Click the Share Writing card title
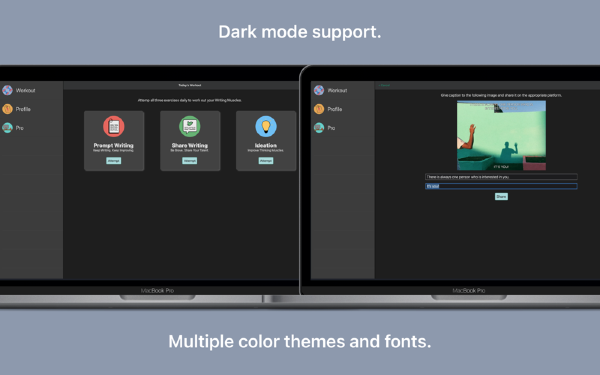The height and width of the screenshot is (375, 600). tap(190, 145)
